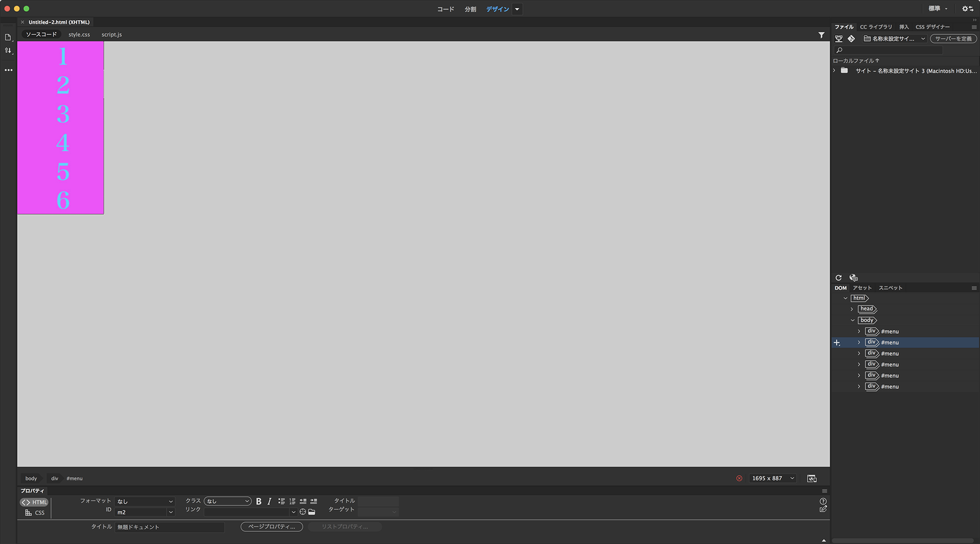The image size is (980, 544).
Task: Select the highlighted div #menu row
Action: coord(905,343)
